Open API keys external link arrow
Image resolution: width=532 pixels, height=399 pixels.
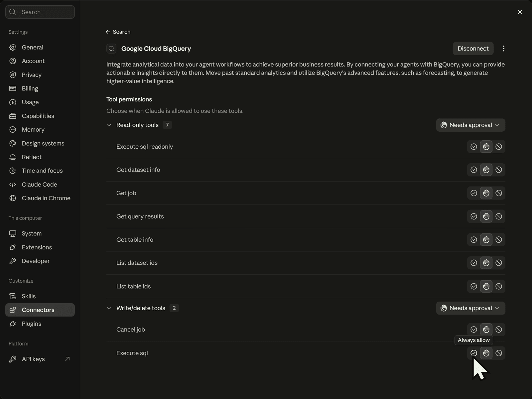click(67, 359)
